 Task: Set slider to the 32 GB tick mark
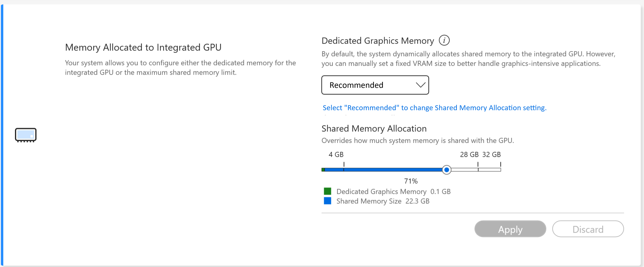click(x=500, y=170)
